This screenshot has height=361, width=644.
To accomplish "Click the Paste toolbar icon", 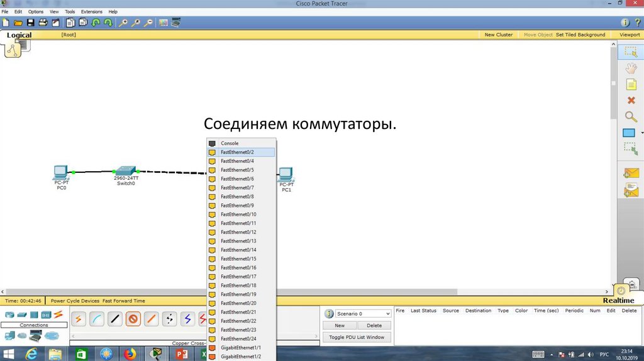I will point(83,23).
